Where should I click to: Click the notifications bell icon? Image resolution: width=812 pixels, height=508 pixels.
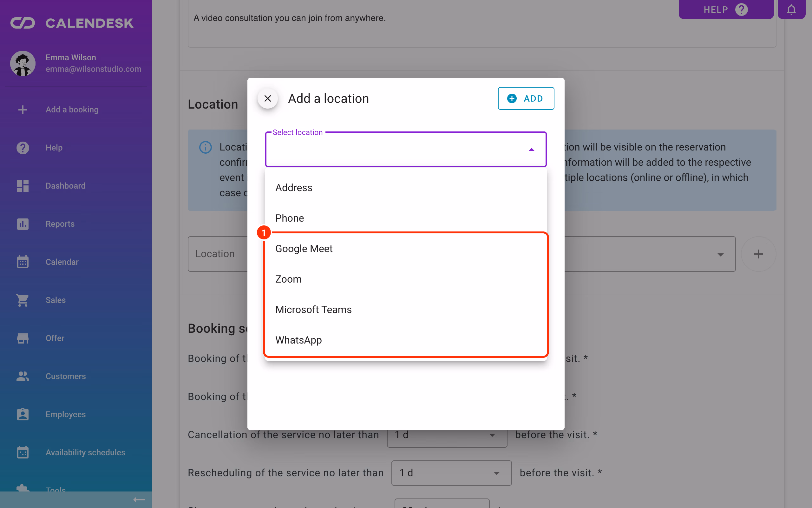click(791, 10)
